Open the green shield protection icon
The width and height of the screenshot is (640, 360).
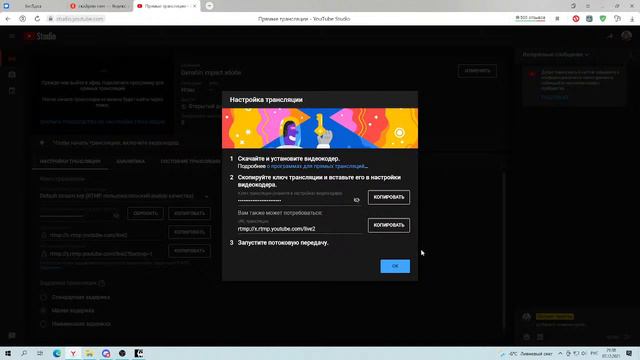pyautogui.click(x=603, y=19)
